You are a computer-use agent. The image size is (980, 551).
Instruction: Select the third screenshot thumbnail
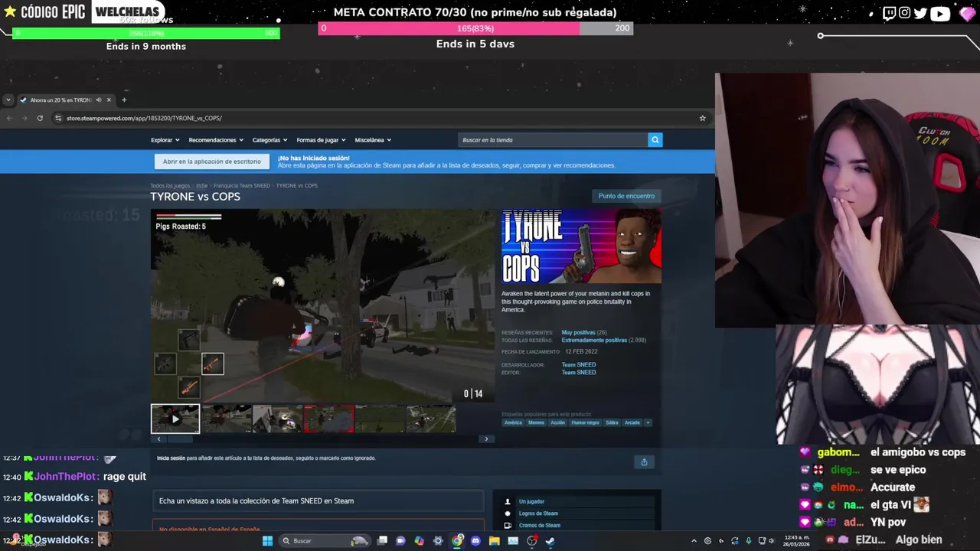[277, 419]
